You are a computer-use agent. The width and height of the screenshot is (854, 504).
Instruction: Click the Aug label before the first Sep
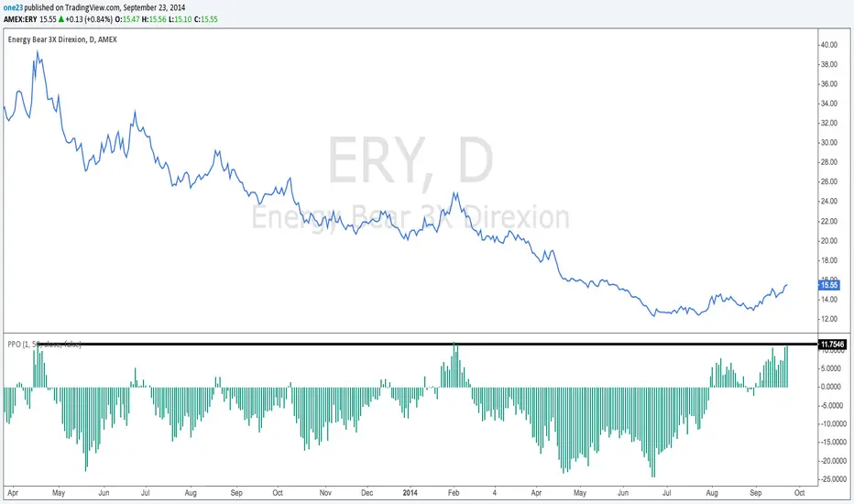pos(191,493)
